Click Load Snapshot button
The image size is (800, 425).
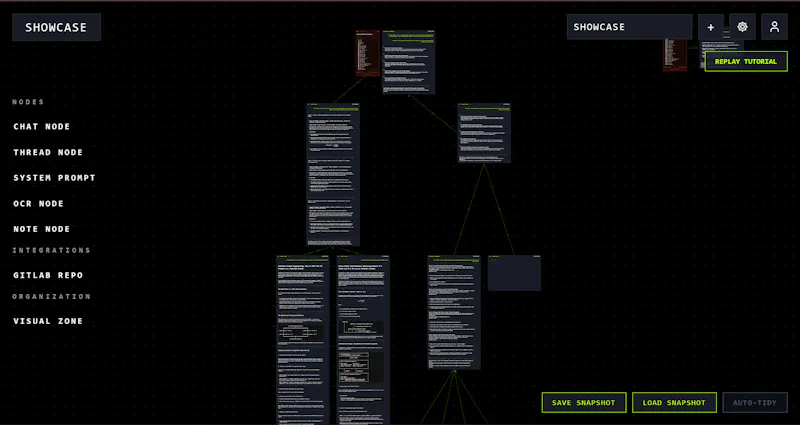674,403
